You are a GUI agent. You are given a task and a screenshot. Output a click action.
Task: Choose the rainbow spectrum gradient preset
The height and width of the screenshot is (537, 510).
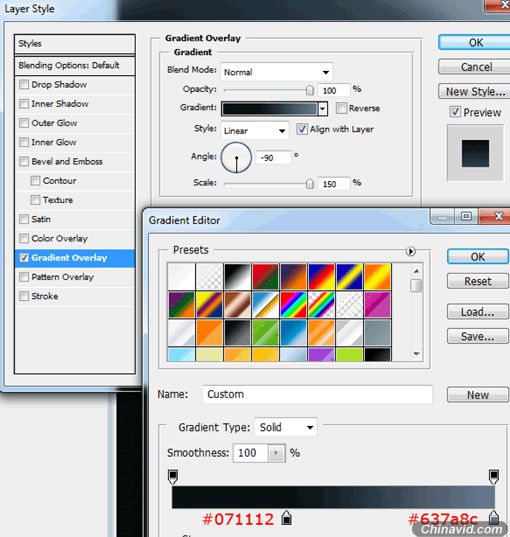click(293, 304)
